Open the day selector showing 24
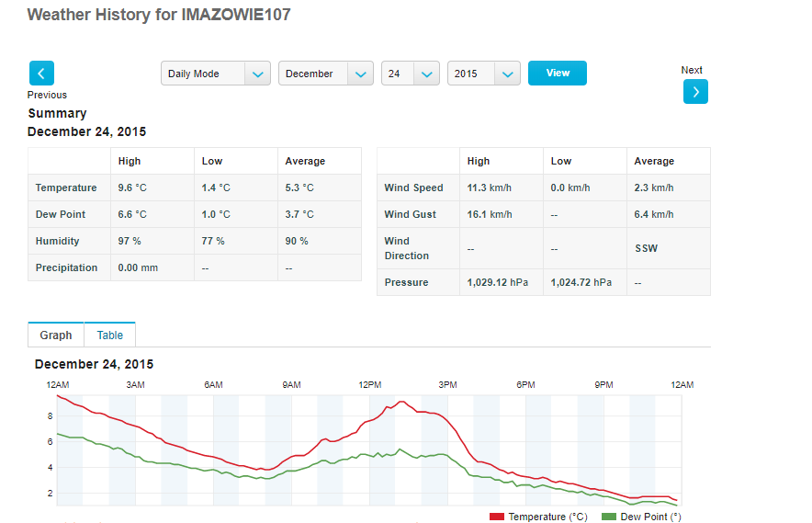The width and height of the screenshot is (812, 523). pos(410,74)
